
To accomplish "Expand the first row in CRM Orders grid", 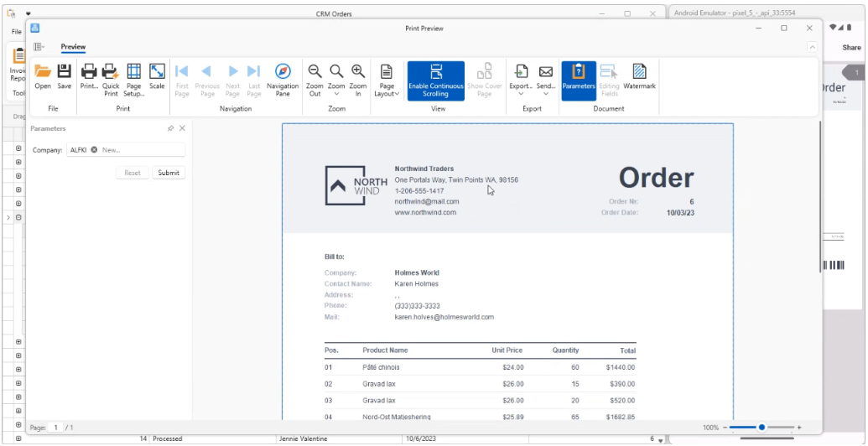I will 18,149.
